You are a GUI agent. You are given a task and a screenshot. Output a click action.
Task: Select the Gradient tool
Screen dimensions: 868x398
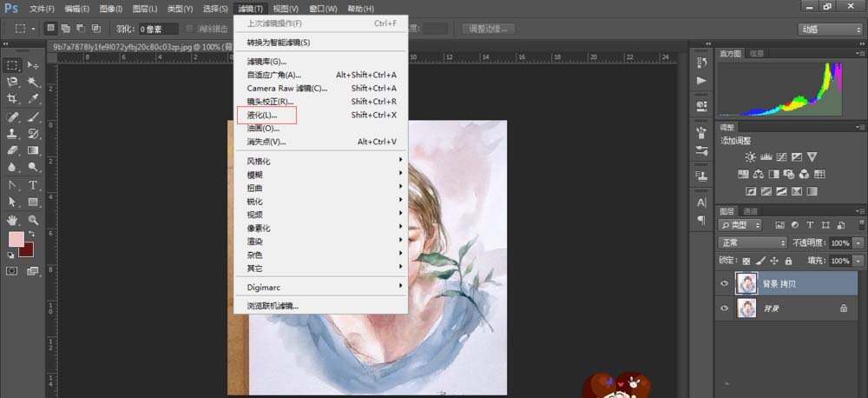[x=33, y=150]
